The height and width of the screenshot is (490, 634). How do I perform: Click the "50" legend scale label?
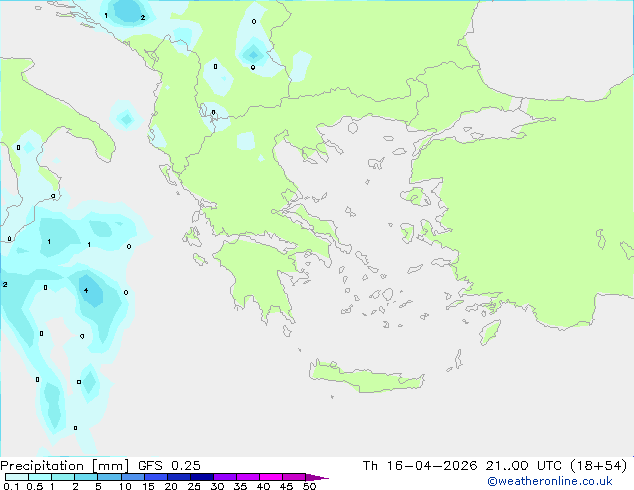[309, 486]
